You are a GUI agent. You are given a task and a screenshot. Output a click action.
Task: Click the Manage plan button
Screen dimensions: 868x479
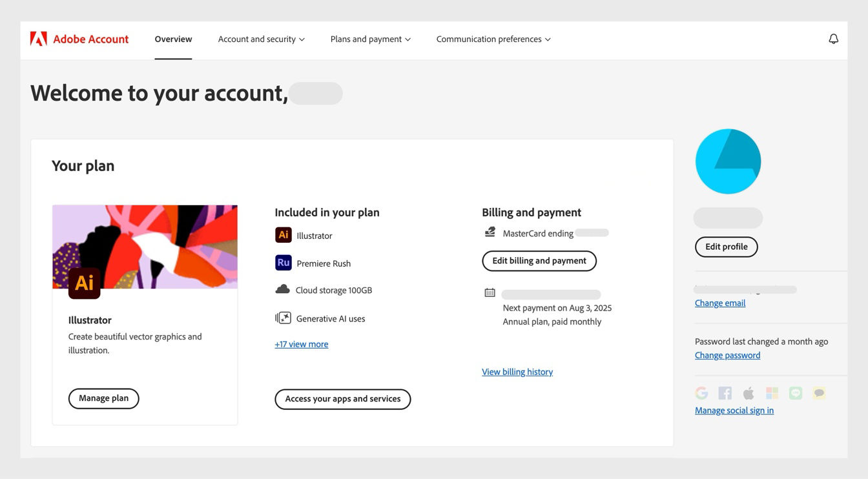coord(103,398)
